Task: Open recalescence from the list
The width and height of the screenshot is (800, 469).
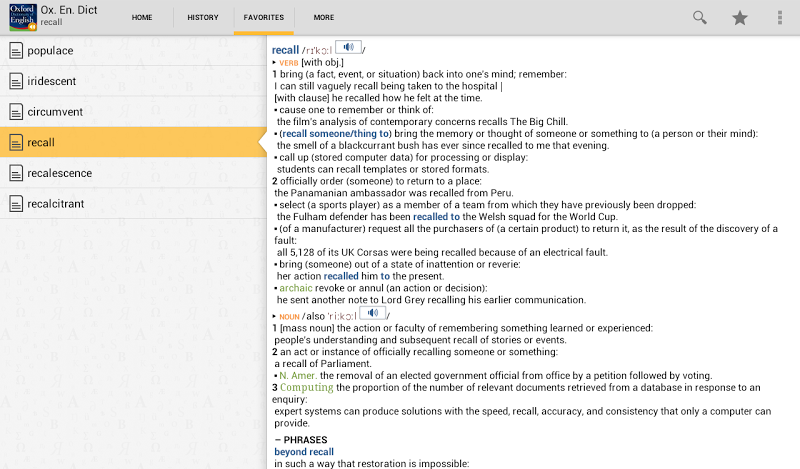Action: 133,173
